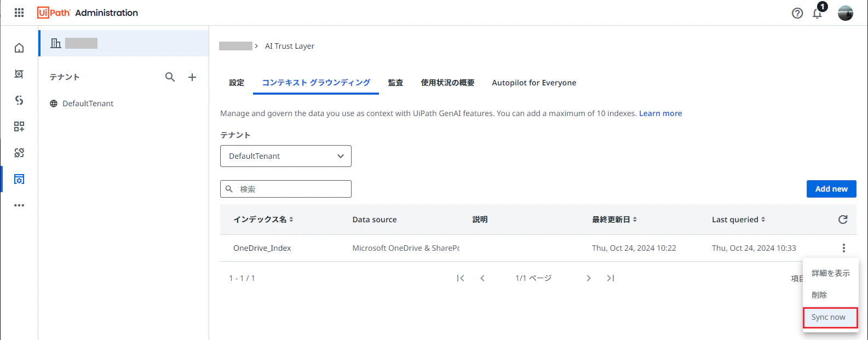Switch to 使用状況の概要 tab

pyautogui.click(x=447, y=83)
